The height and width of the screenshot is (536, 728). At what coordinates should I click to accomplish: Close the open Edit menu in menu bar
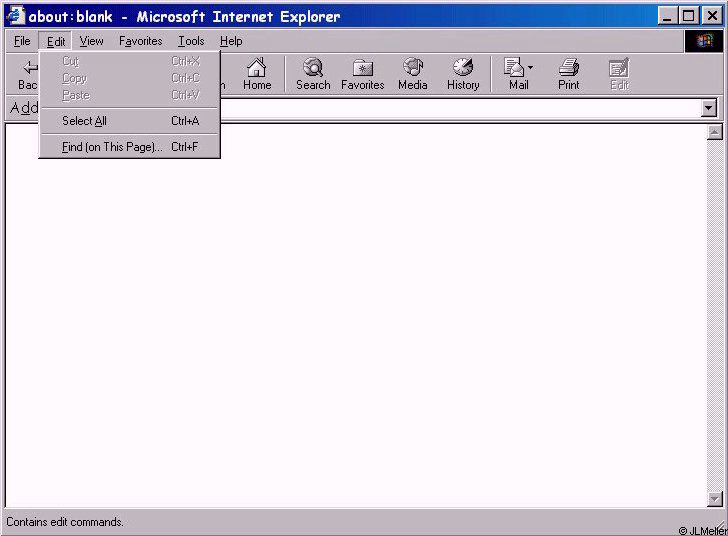tap(56, 41)
